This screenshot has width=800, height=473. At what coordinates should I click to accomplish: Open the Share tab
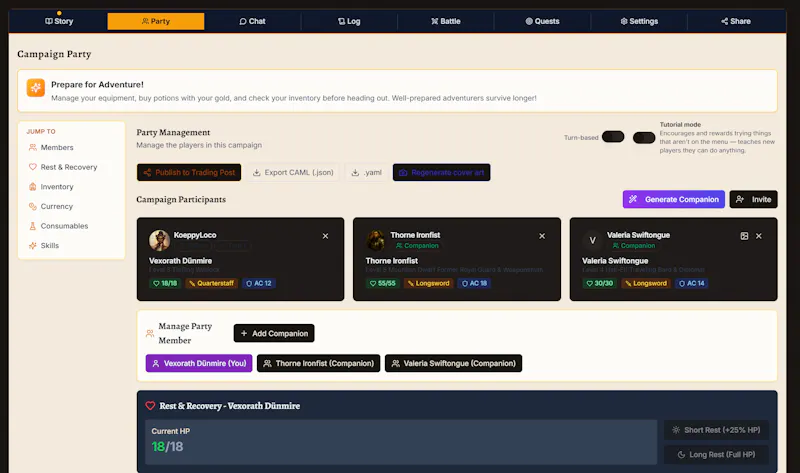pos(736,21)
